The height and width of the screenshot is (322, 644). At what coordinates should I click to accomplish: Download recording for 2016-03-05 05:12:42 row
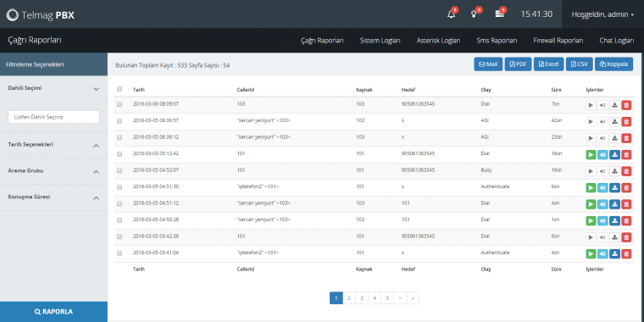pyautogui.click(x=614, y=155)
